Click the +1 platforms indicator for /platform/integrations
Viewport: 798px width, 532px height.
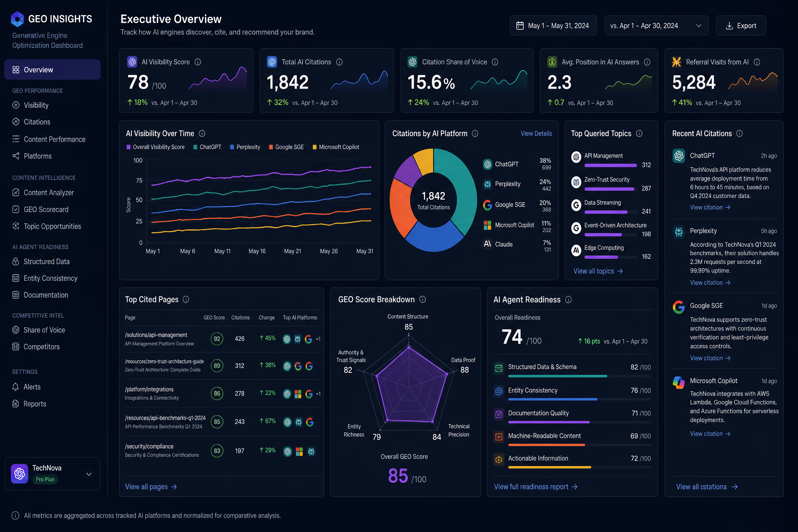coord(318,394)
